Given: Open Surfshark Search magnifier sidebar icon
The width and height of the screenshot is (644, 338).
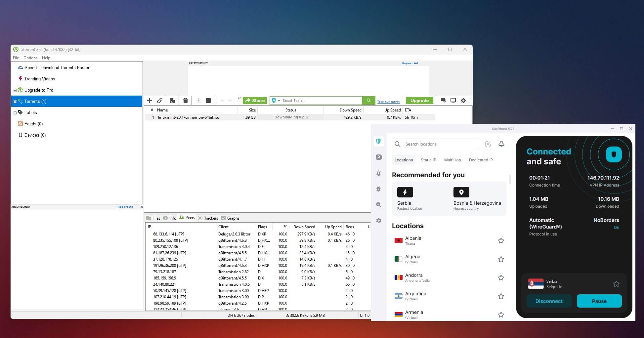Looking at the screenshot, I should (379, 205).
